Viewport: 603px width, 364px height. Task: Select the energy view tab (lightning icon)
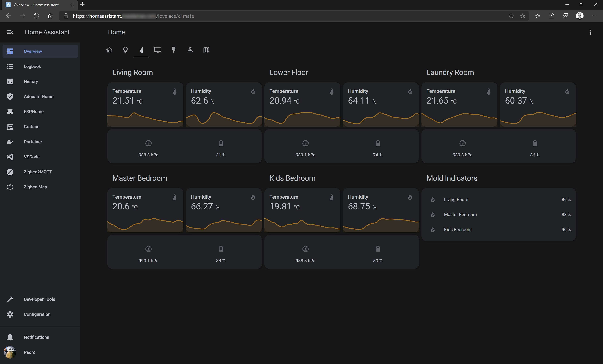pos(174,50)
